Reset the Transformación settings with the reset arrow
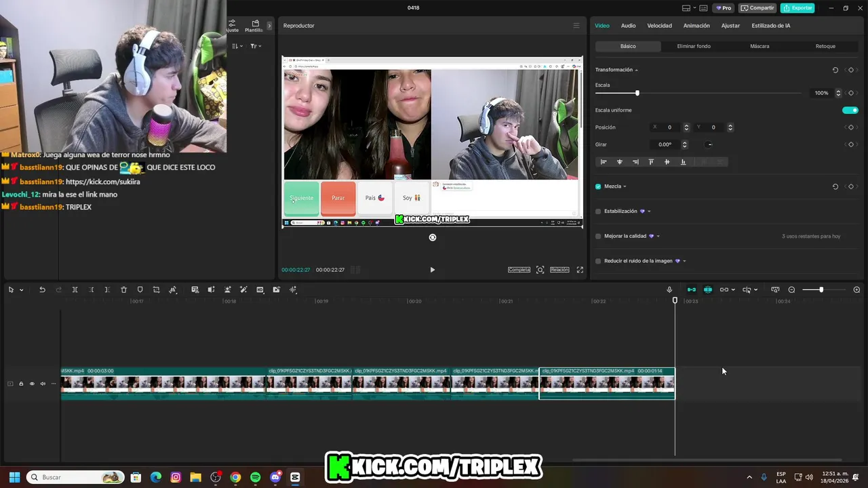Viewport: 868px width, 488px height. [835, 70]
